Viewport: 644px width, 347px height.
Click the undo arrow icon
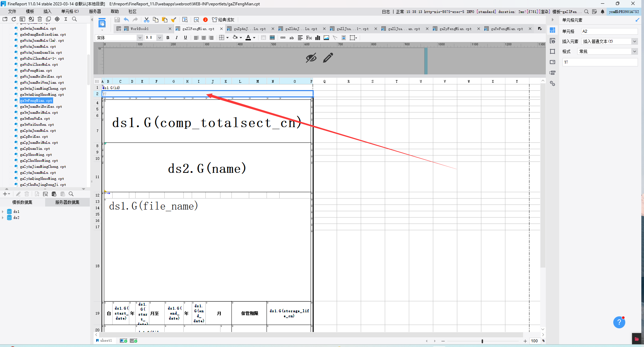126,20
